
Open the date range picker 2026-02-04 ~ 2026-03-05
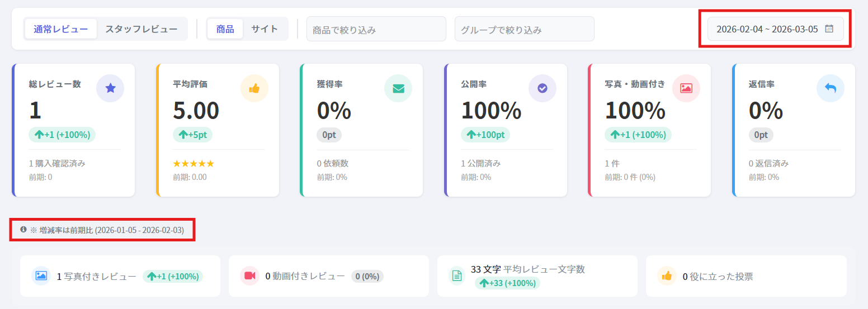pyautogui.click(x=775, y=29)
